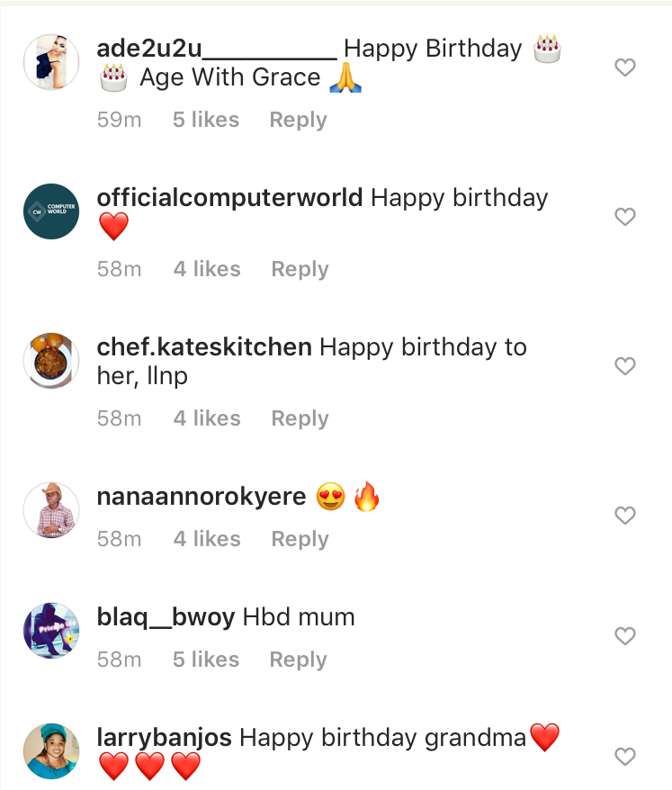The height and width of the screenshot is (790, 672).
Task: Show 4 likes on nanaannorokyere's comment
Action: (207, 540)
